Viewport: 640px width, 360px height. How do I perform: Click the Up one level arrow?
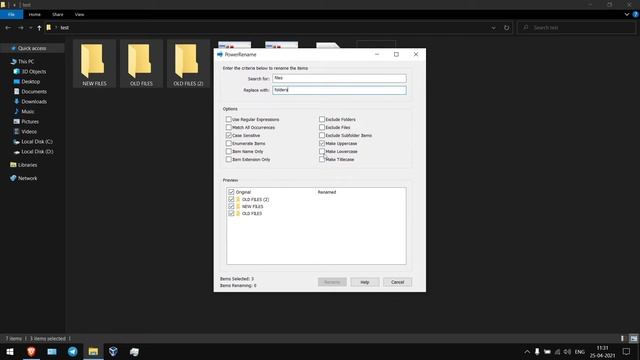39,28
